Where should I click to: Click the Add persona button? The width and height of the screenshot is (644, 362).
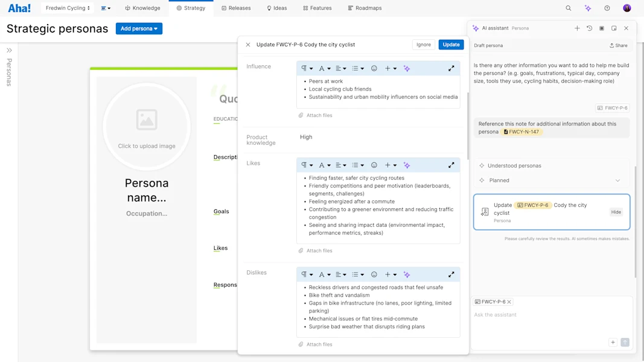coord(139,29)
